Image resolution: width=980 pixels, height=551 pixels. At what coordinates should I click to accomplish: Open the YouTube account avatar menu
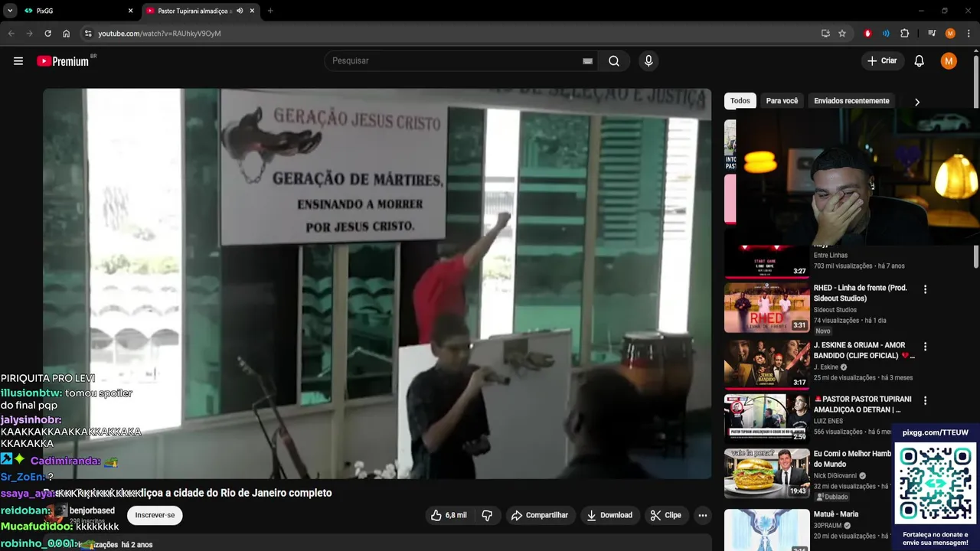click(949, 61)
